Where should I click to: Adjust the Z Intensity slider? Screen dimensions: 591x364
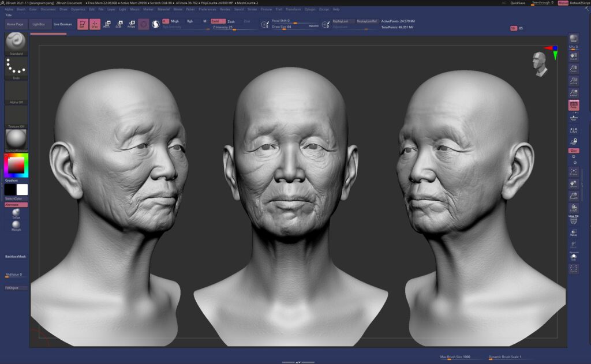click(223, 27)
